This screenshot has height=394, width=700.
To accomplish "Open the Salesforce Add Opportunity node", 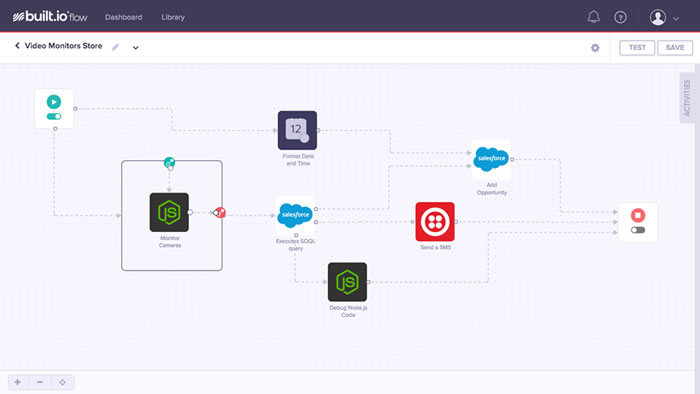I will pos(491,159).
